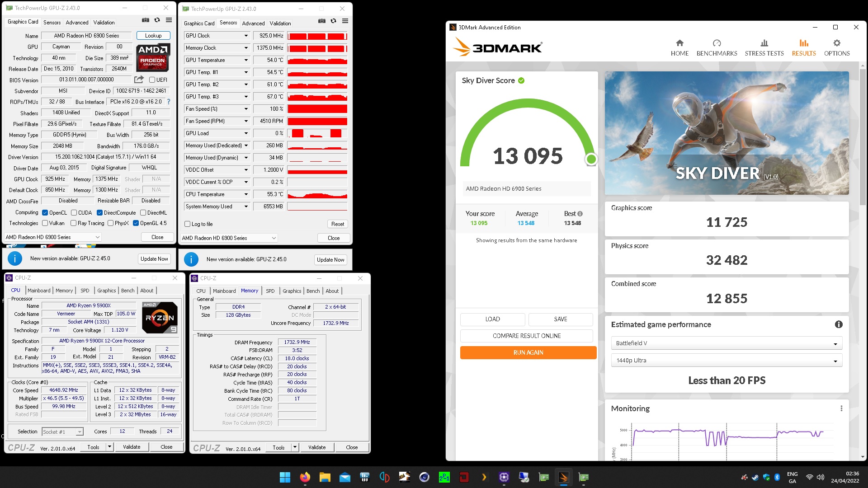Open the 1440p Ultra preset dropdown
This screenshot has height=488, width=868.
(x=726, y=361)
